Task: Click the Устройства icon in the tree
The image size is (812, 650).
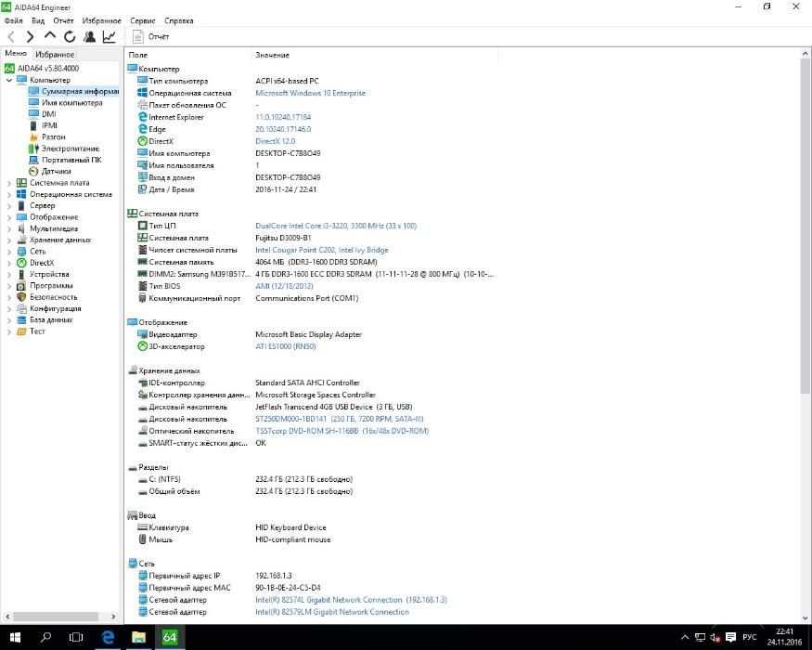Action: click(x=21, y=274)
